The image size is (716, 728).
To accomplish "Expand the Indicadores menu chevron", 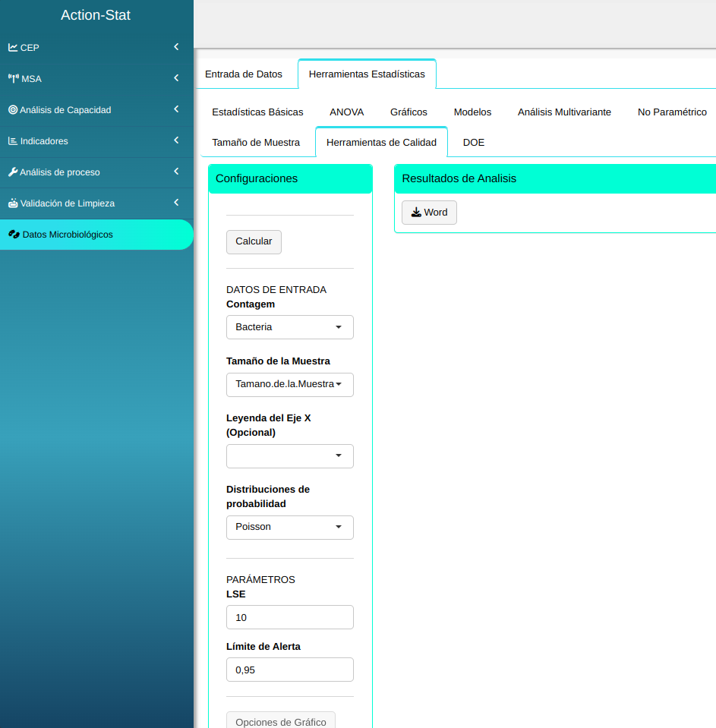I will coord(176,140).
